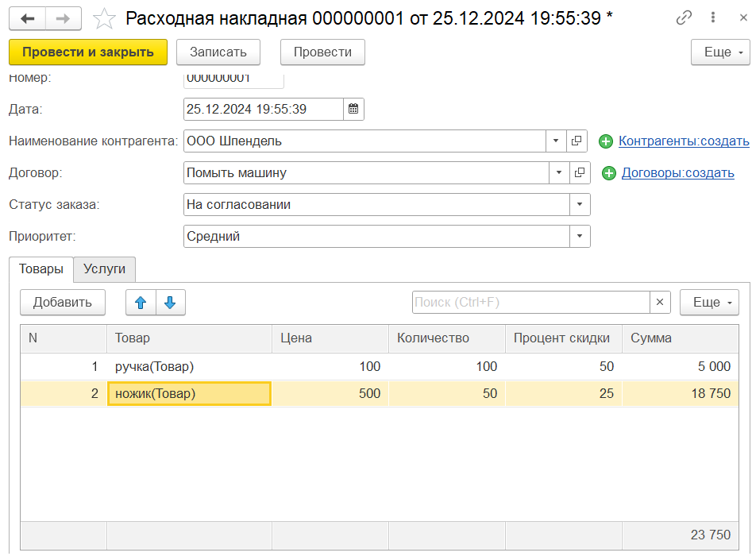
Task: Sort by Сумма column header
Action: 681,338
